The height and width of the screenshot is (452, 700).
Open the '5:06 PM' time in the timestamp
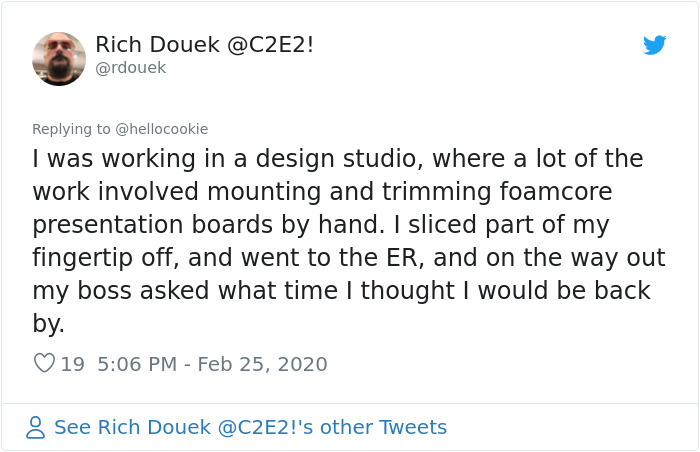[x=137, y=364]
